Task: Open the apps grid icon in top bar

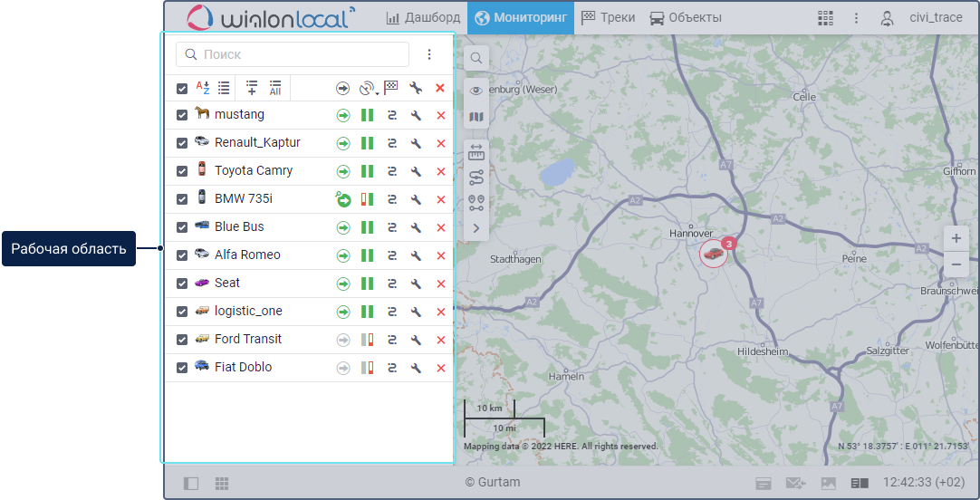Action: click(825, 18)
